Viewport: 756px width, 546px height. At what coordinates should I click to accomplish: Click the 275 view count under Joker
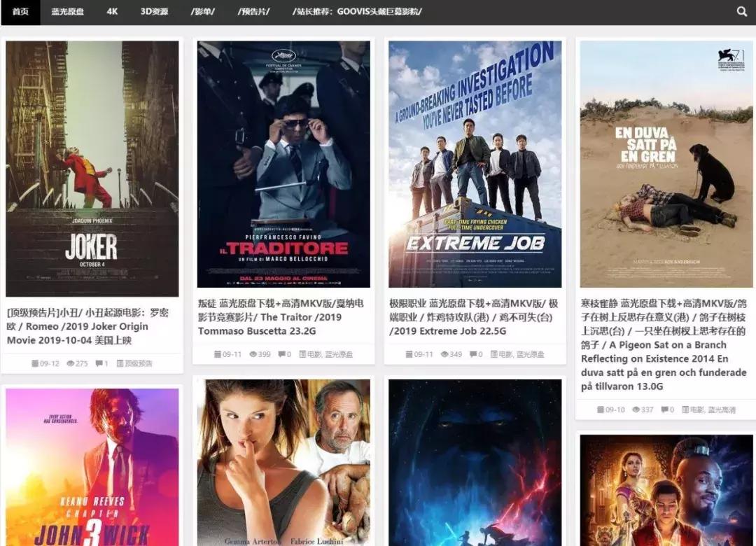81,363
